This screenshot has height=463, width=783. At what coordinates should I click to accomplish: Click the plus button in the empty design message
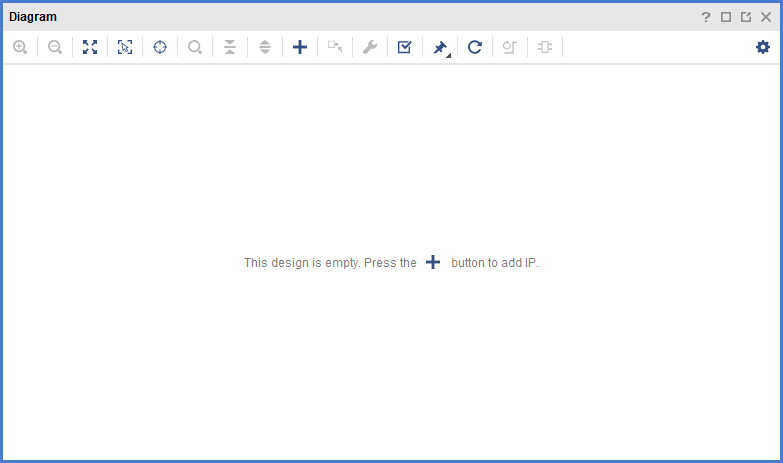click(433, 262)
